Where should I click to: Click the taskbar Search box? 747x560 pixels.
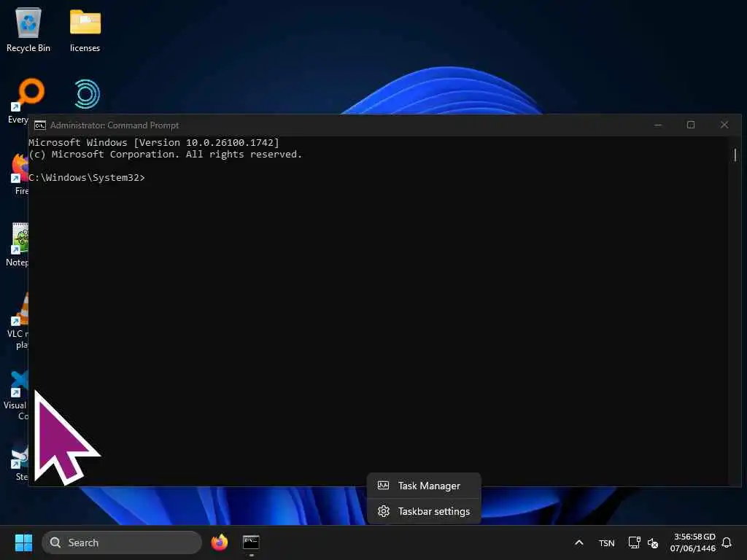pos(122,542)
